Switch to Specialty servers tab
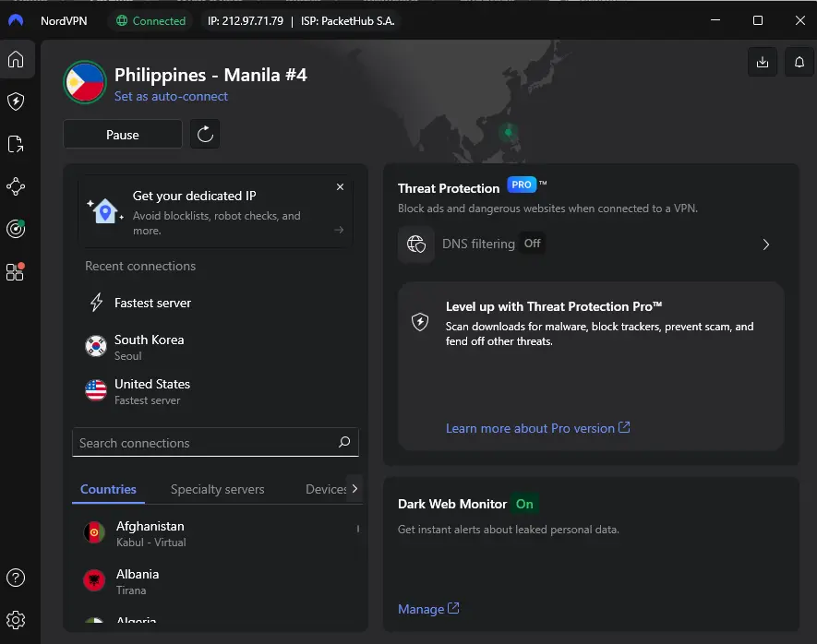 (217, 489)
